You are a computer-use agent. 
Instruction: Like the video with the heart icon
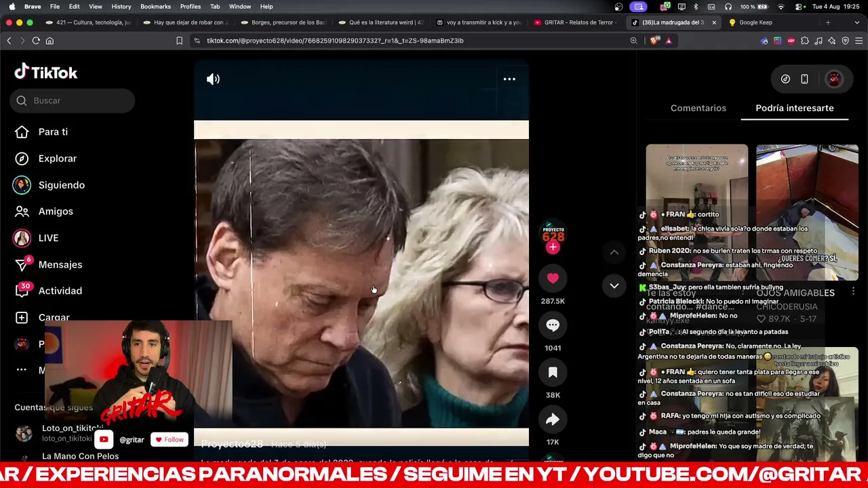coord(553,278)
